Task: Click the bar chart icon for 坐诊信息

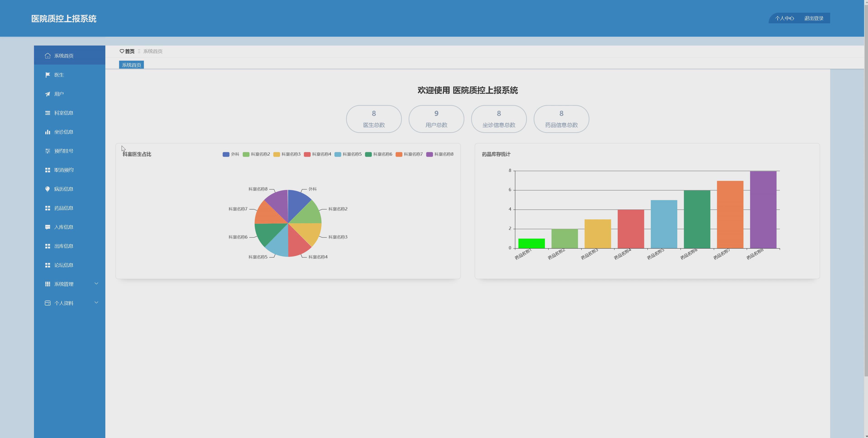Action: click(x=48, y=132)
